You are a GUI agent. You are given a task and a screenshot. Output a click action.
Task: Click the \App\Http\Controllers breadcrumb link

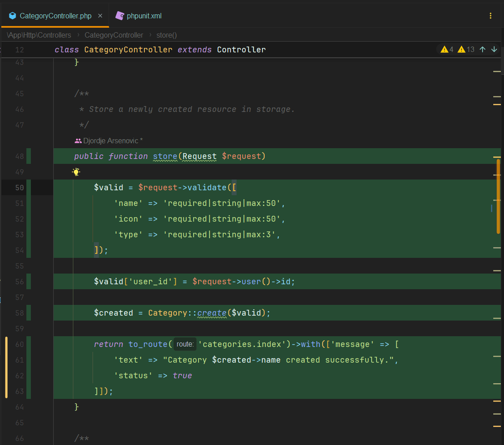pyautogui.click(x=38, y=35)
